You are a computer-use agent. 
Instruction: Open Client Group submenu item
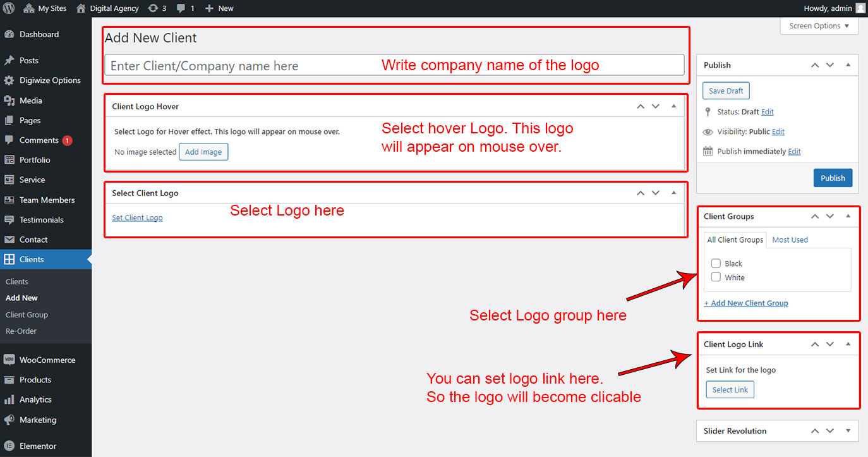pos(27,315)
